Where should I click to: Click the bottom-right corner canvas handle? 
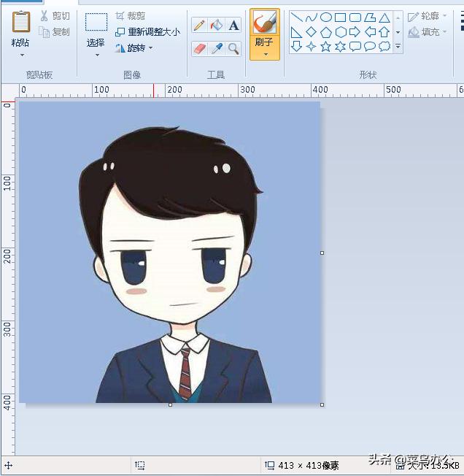click(x=322, y=404)
